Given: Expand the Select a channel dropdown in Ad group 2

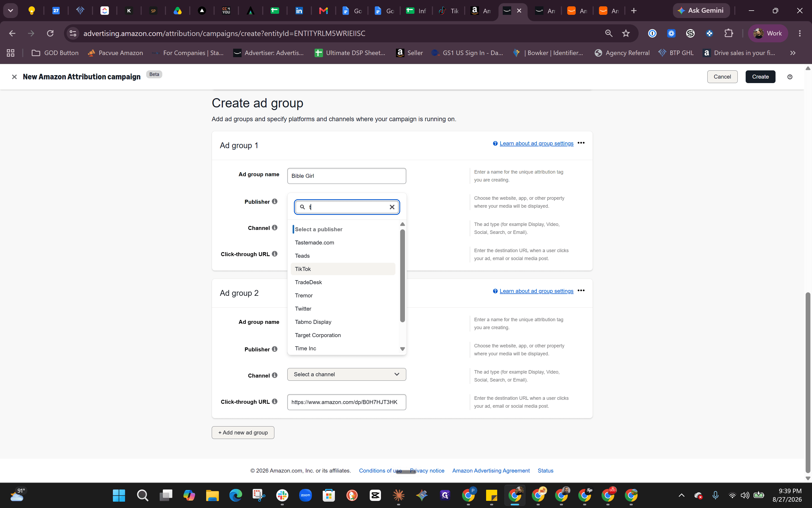Looking at the screenshot, I should click(x=347, y=374).
